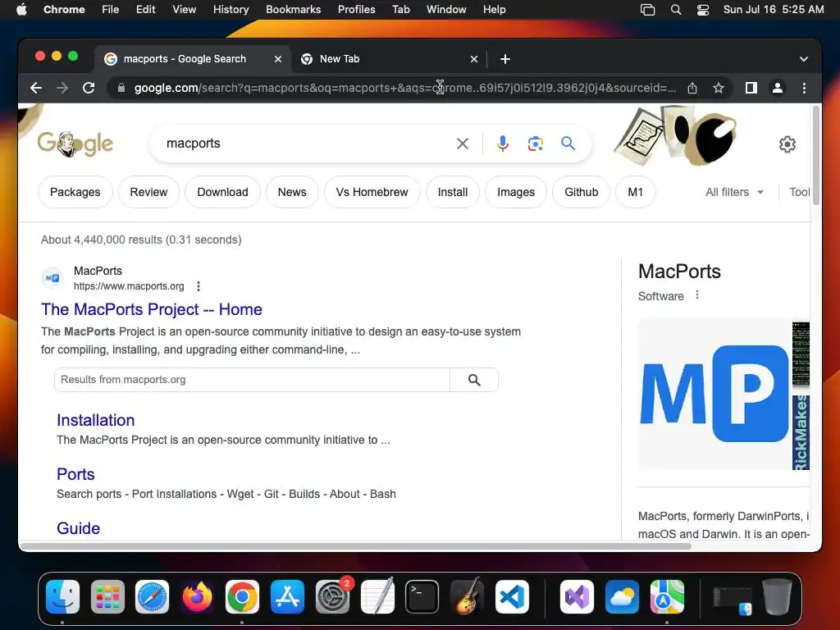The image size is (840, 630).
Task: Select the News filter chip
Action: (292, 192)
